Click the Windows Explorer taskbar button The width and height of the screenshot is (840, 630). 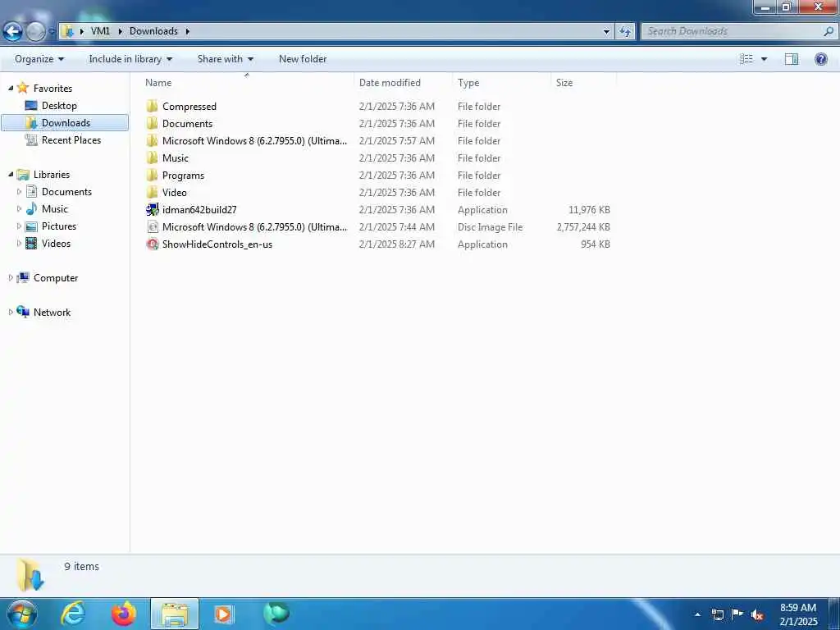pyautogui.click(x=175, y=614)
